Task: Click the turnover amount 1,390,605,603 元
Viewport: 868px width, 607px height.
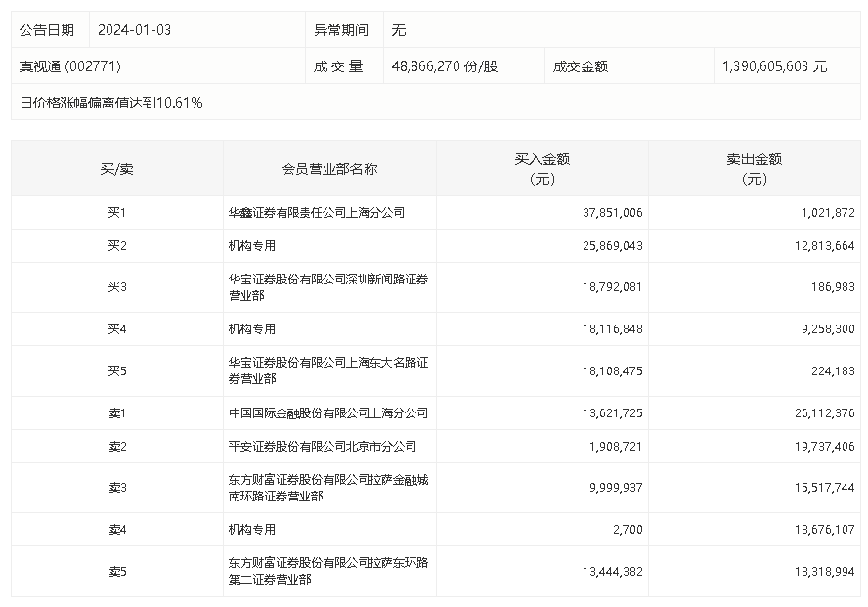Action: [774, 66]
